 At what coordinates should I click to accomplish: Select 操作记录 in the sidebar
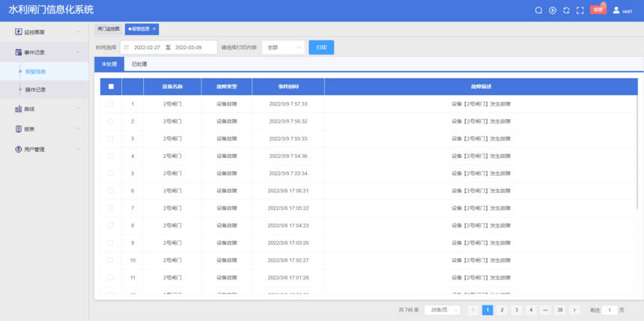pyautogui.click(x=44, y=90)
